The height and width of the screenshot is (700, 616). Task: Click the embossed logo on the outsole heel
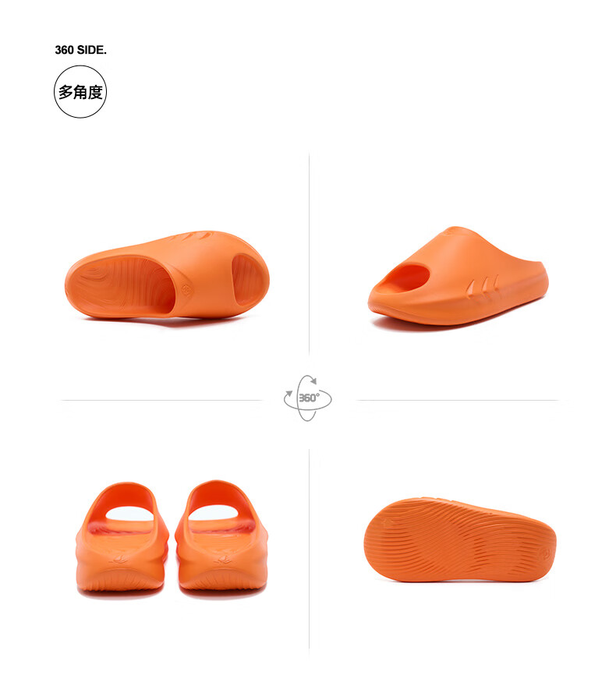point(547,554)
